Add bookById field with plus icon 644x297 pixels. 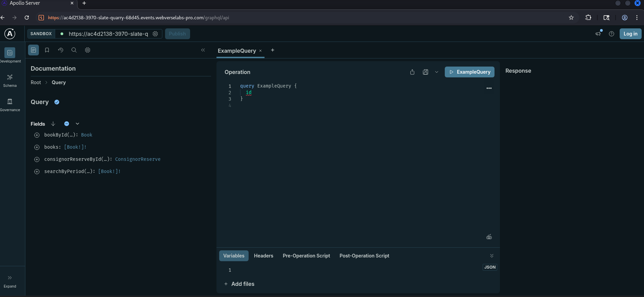pyautogui.click(x=37, y=135)
